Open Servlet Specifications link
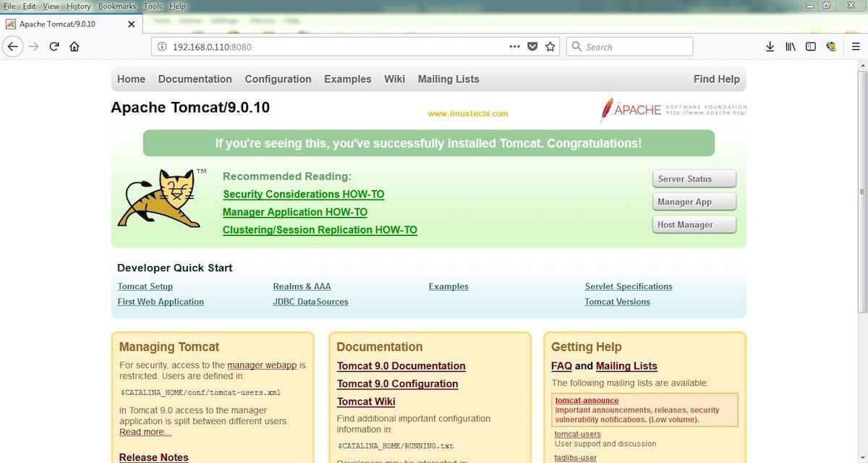 629,286
